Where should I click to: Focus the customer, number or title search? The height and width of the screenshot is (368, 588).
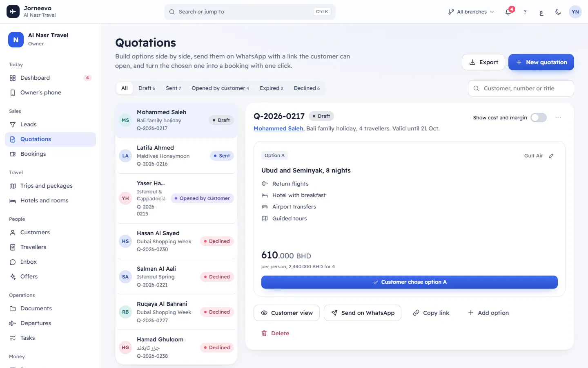pyautogui.click(x=521, y=88)
